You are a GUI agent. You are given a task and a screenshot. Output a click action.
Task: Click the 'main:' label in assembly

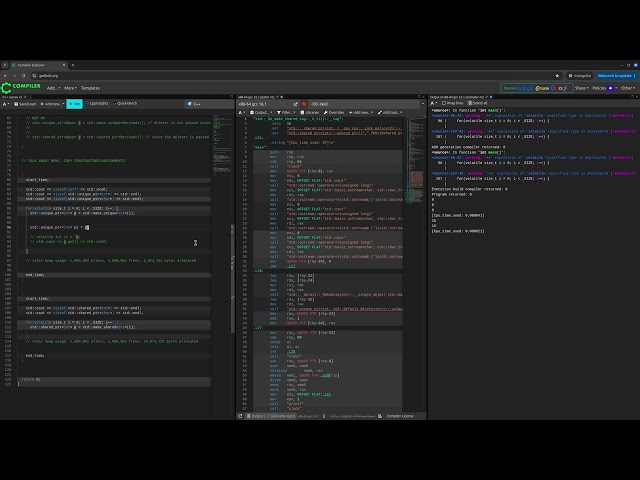click(260, 147)
